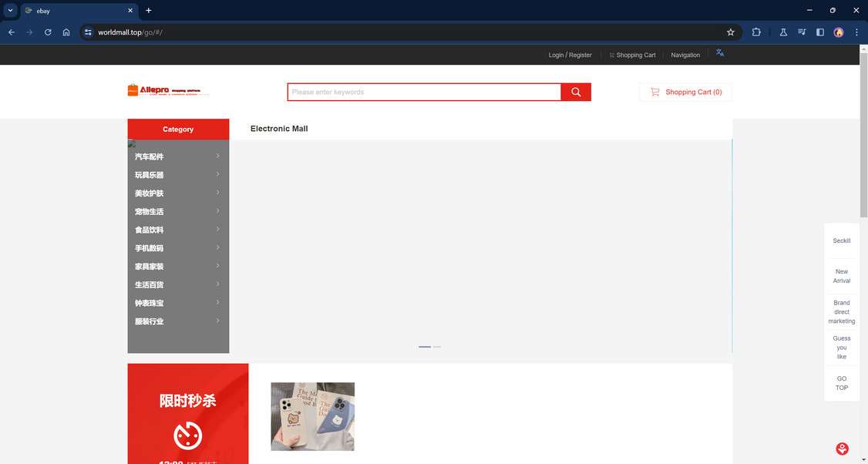
Task: Click the red search magnifier button
Action: [576, 92]
